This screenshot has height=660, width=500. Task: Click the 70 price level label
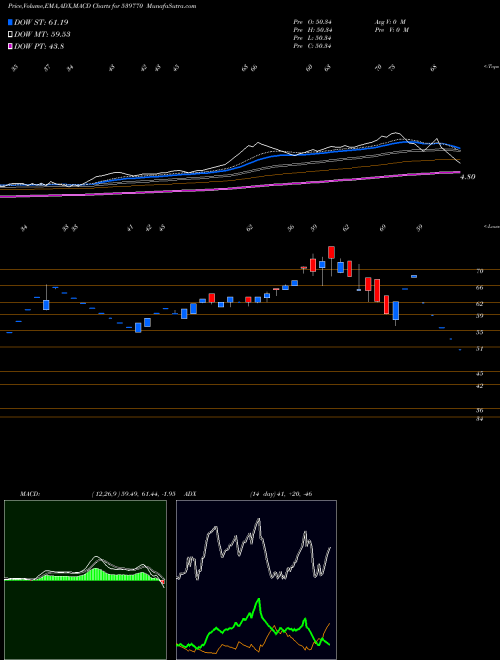click(x=479, y=271)
